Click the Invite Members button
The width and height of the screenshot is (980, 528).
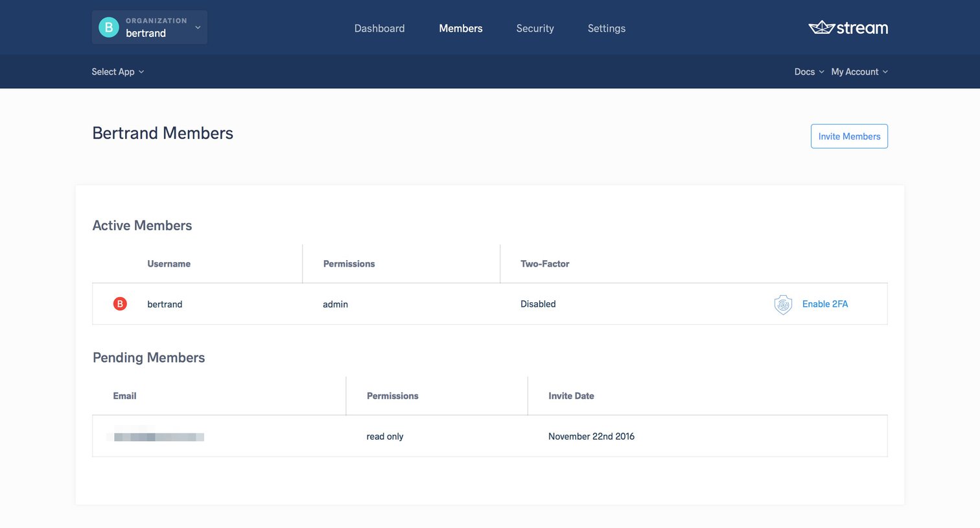point(849,136)
